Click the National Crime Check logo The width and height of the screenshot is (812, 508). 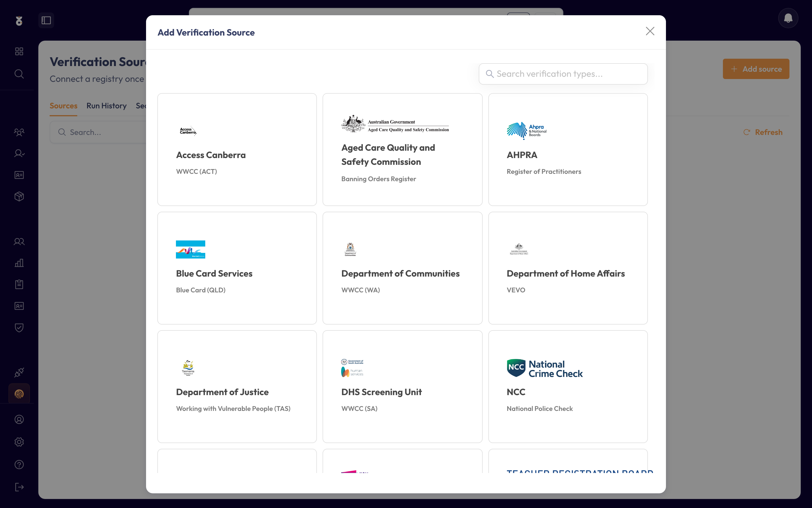click(545, 369)
